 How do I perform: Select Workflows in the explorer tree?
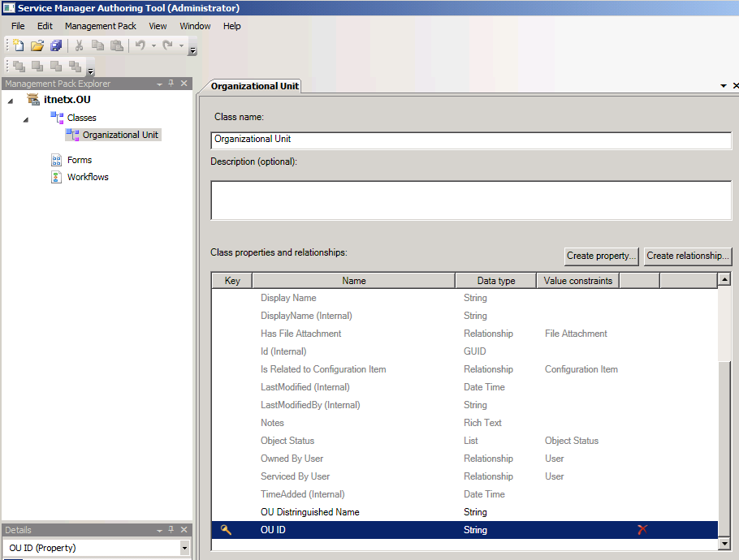pyautogui.click(x=88, y=177)
